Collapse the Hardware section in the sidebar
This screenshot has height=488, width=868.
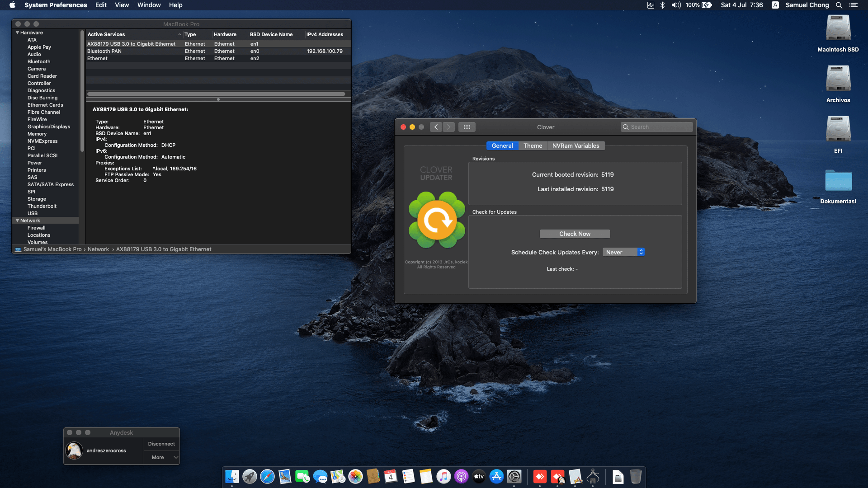coord(18,32)
